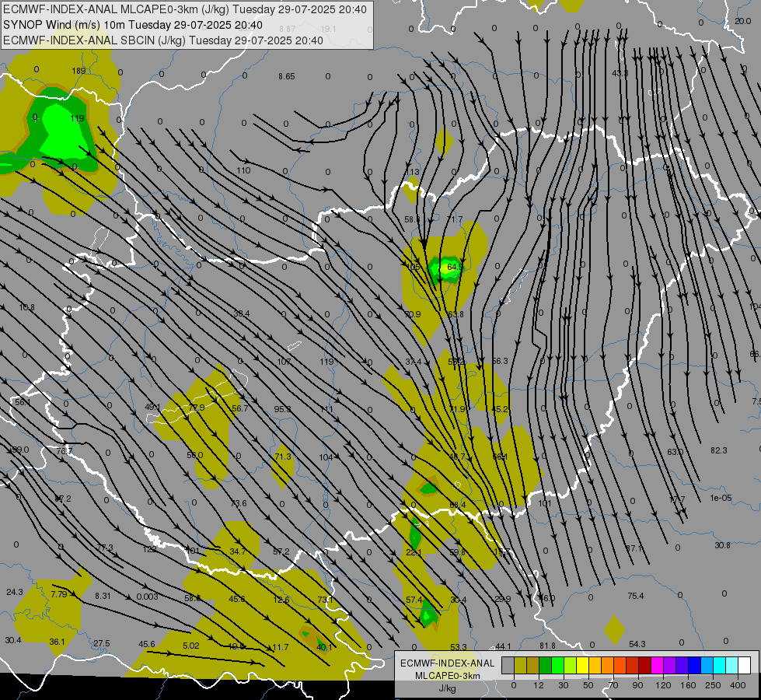This screenshot has height=700, width=761.
Task: Click the map value 104
Action: click(x=326, y=457)
